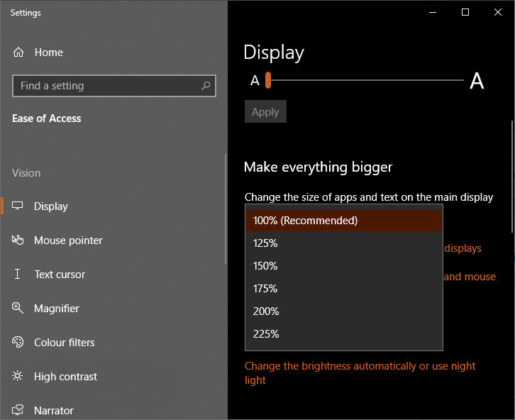Open the brightness and night light link

[360, 373]
